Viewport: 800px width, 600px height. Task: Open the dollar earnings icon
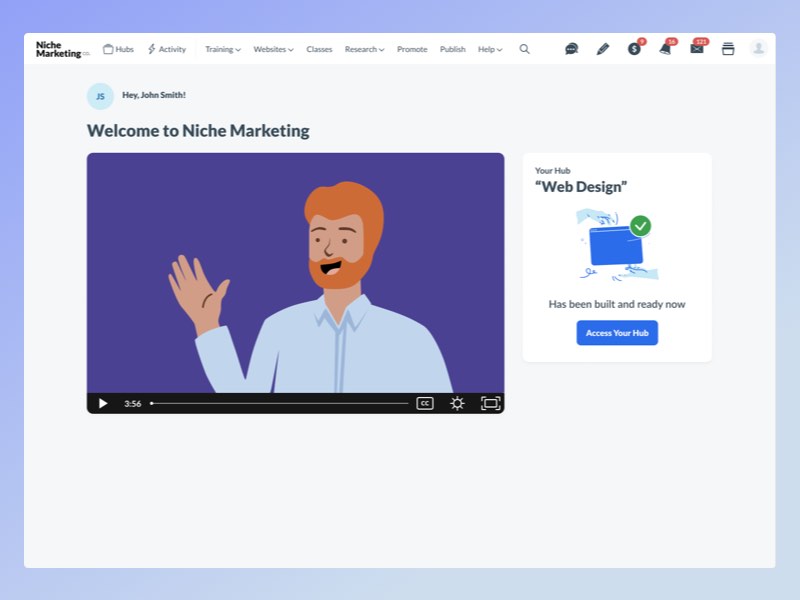634,49
